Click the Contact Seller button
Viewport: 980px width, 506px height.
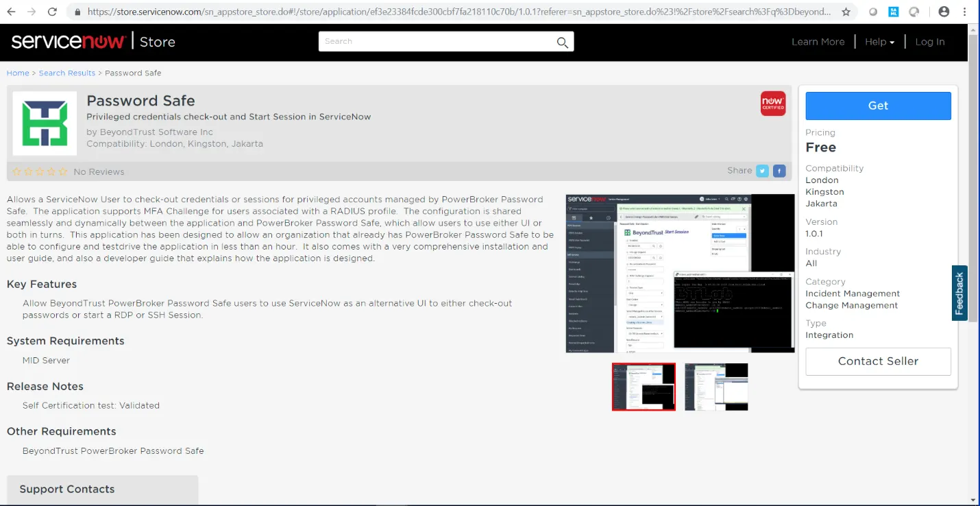[878, 361]
